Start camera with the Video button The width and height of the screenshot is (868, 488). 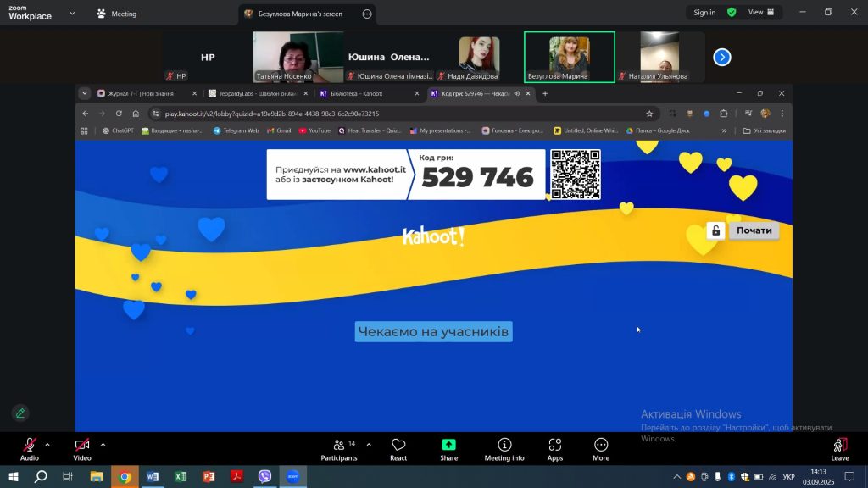[82, 449]
